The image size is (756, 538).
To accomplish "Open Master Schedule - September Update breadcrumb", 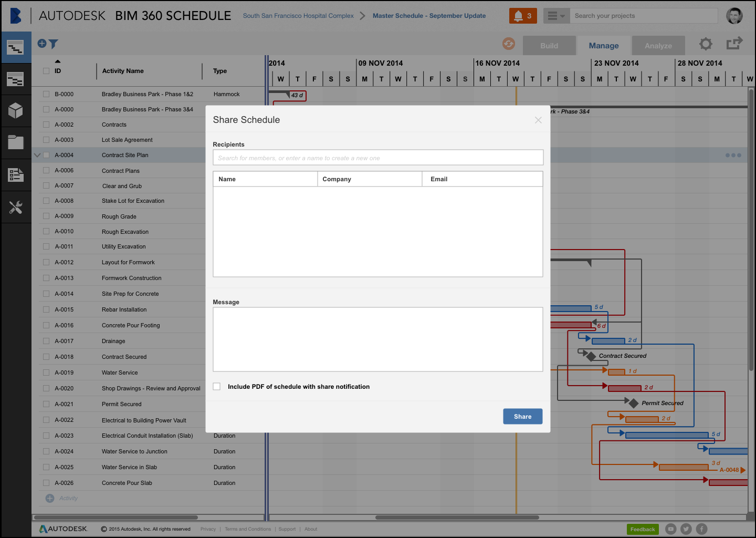I will pos(429,16).
